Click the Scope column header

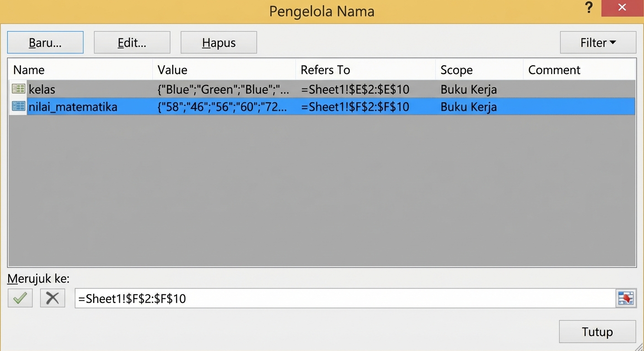456,69
